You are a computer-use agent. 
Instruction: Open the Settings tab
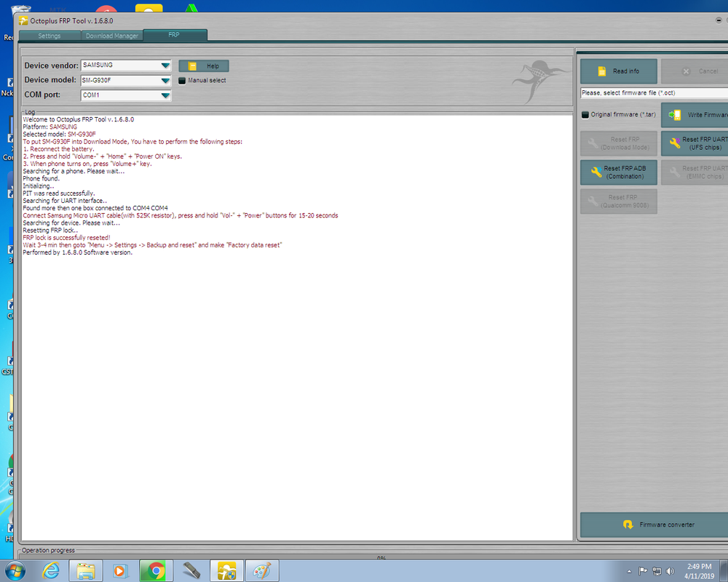point(50,36)
